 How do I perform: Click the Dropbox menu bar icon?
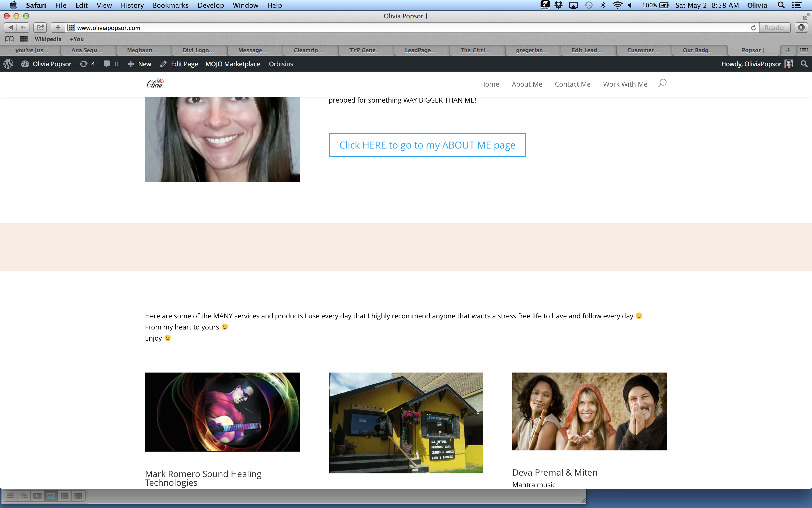(558, 5)
